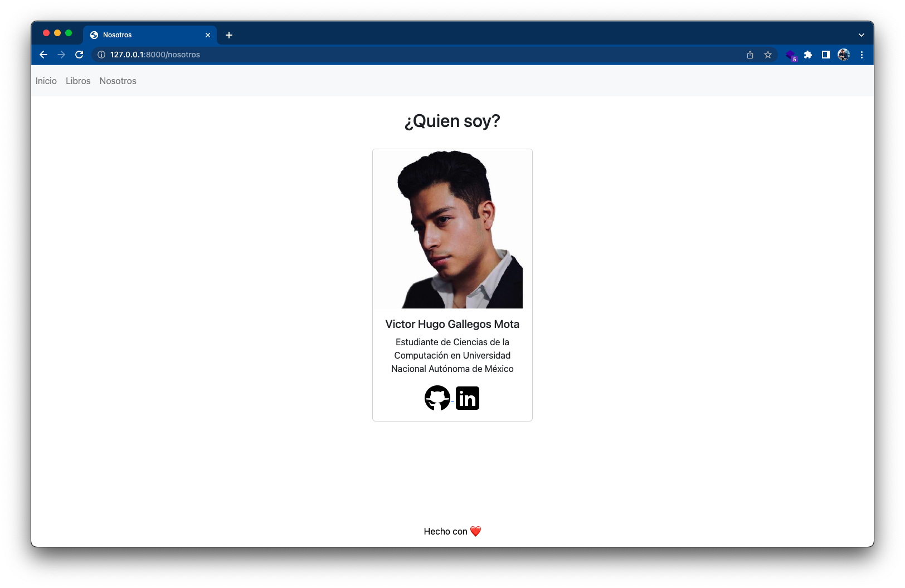The image size is (905, 588).
Task: Bookmark the page with the star icon
Action: click(767, 55)
